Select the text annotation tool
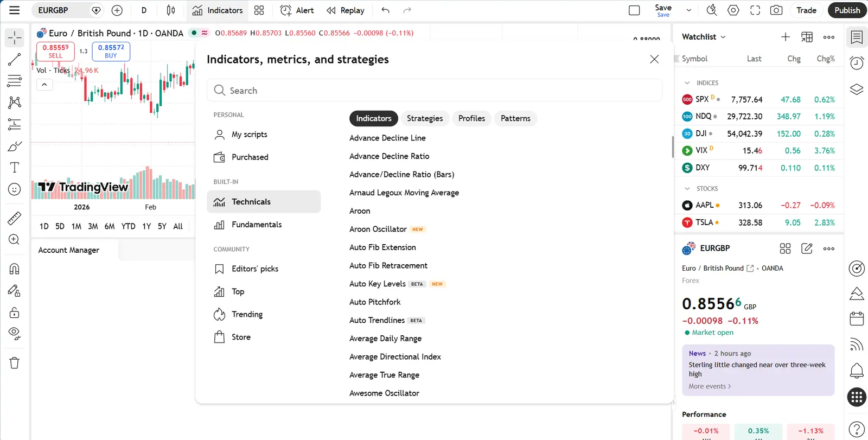Screen dimensions: 868x440 tap(15, 168)
